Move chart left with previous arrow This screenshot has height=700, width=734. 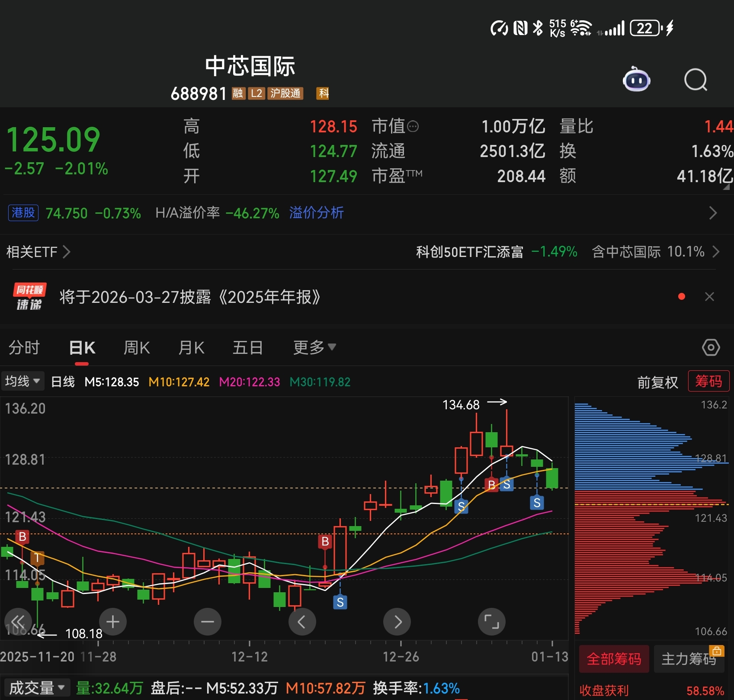point(302,622)
